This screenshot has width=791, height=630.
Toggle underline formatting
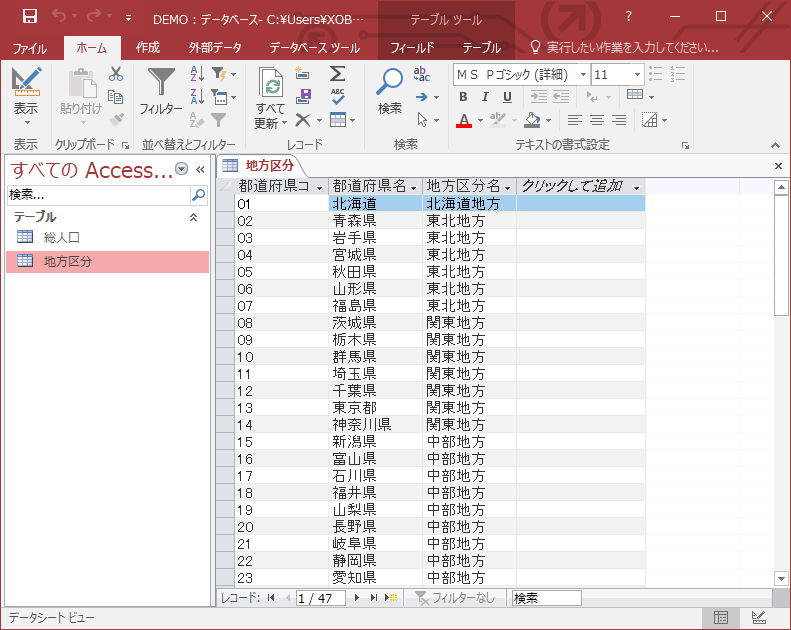[x=507, y=97]
